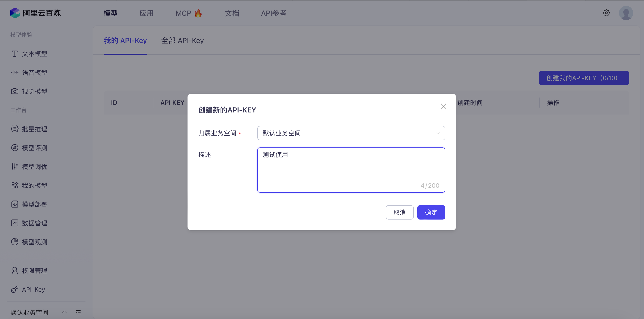Open the model observation pie icon
Screen dimensions: 644x319
coord(15,242)
